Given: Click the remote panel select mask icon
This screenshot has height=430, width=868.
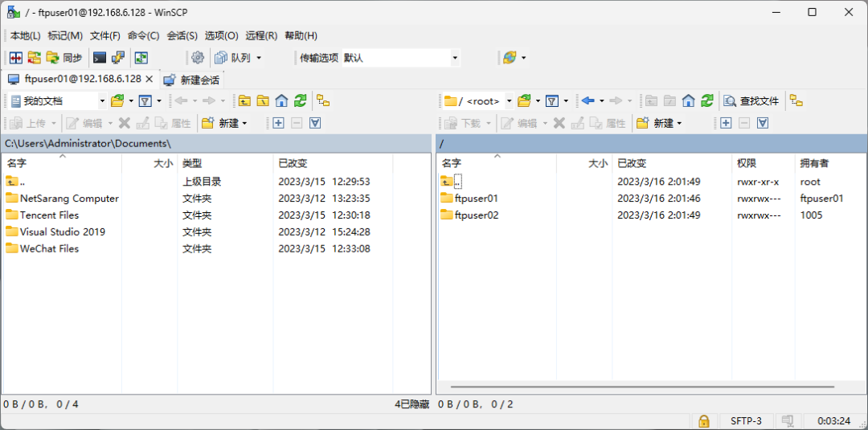Looking at the screenshot, I should tap(762, 124).
